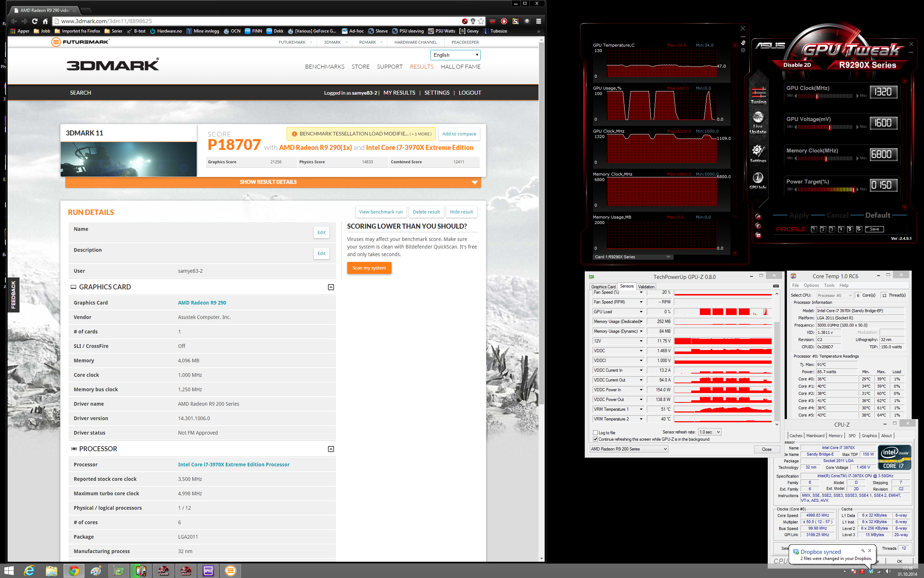This screenshot has width=924, height=578.
Task: Select profile 1 in GPU Tweak
Action: pos(814,229)
